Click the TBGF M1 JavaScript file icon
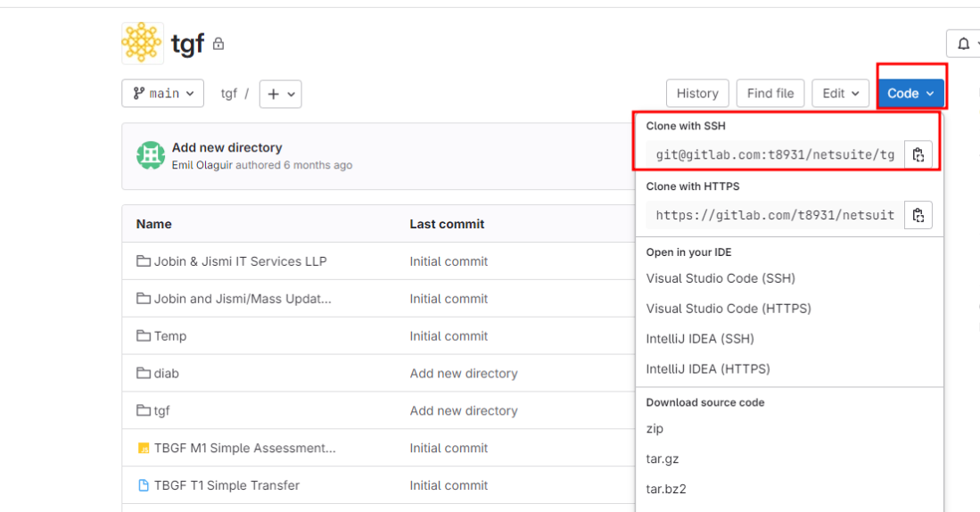This screenshot has height=512, width=980. point(143,448)
